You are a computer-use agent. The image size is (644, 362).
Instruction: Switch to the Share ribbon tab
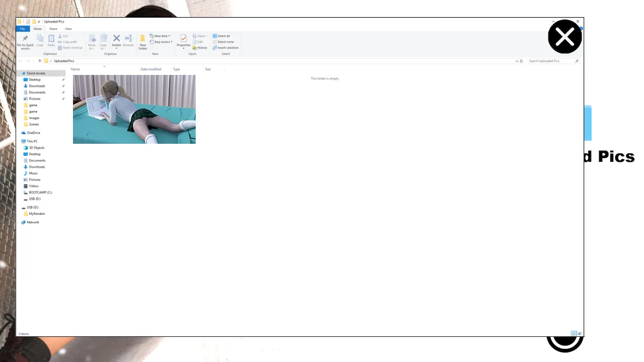[x=53, y=29]
